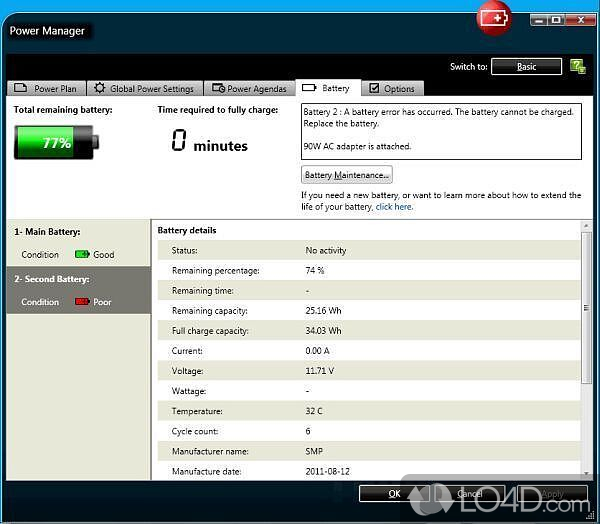Screen dimensions: 600x524
Task: Click the 'SMP' manufacturer name value
Action: click(x=314, y=451)
